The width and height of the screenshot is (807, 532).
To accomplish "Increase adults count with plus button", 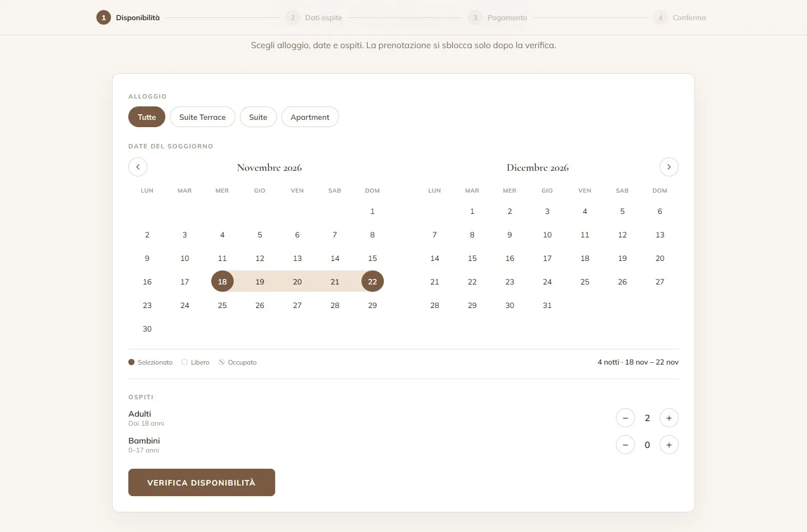I will (x=669, y=418).
